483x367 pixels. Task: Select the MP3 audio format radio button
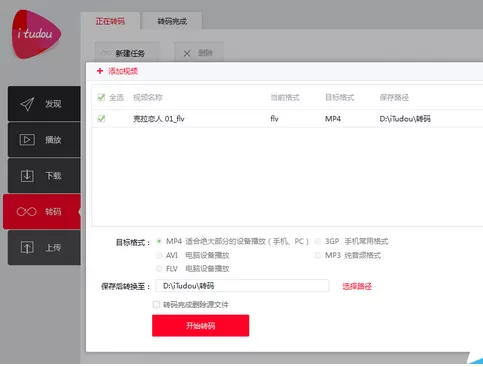318,255
